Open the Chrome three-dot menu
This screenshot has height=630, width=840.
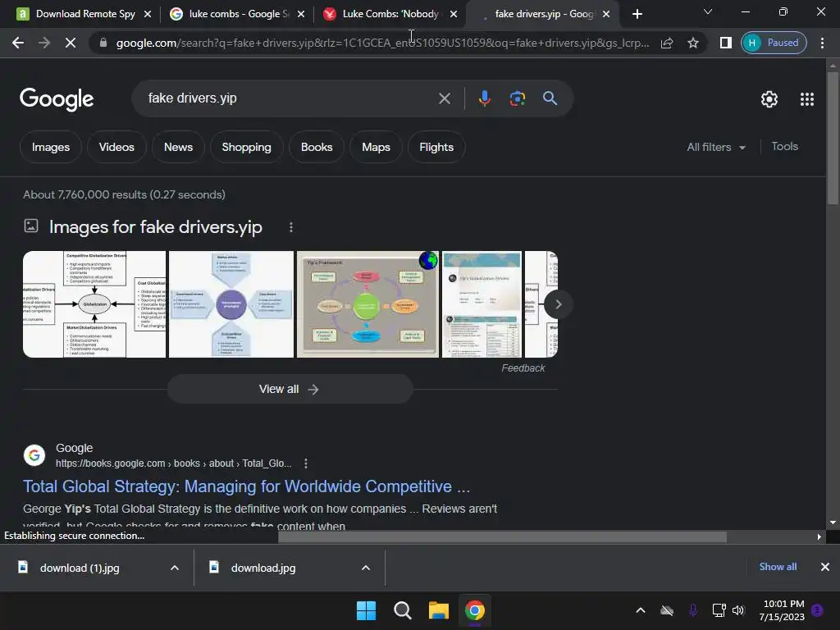coord(822,43)
